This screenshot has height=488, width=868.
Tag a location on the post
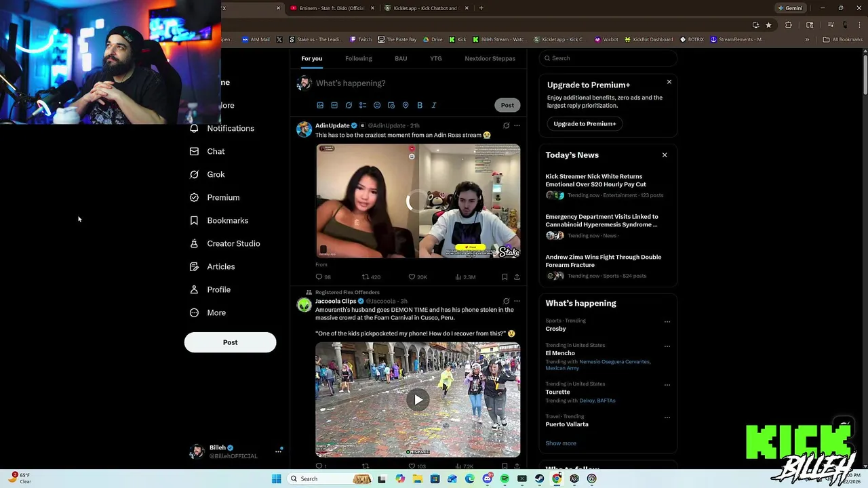pyautogui.click(x=406, y=105)
